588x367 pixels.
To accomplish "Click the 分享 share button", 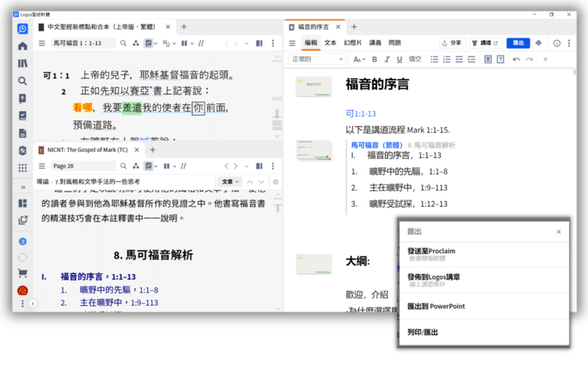I will click(452, 43).
